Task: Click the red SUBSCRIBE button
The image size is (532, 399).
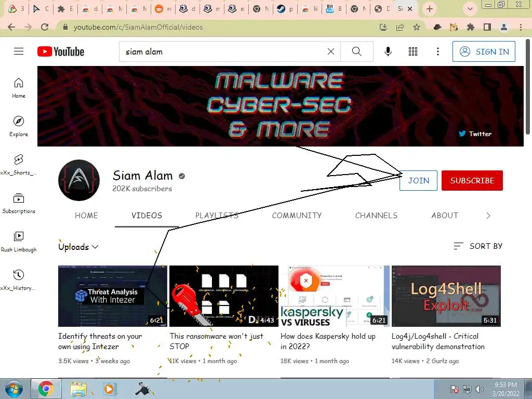Action: (472, 180)
